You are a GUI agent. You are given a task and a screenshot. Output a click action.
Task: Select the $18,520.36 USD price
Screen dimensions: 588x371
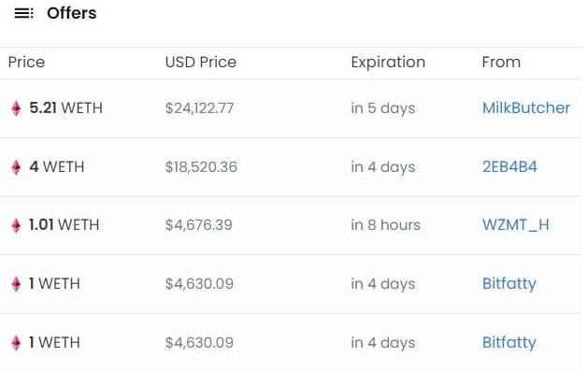pyautogui.click(x=201, y=167)
